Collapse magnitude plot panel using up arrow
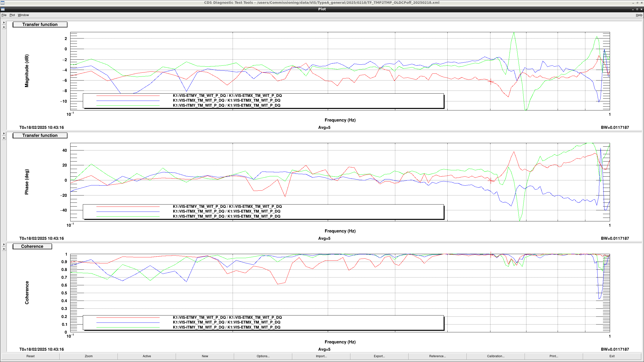The width and height of the screenshot is (644, 362). point(4,27)
